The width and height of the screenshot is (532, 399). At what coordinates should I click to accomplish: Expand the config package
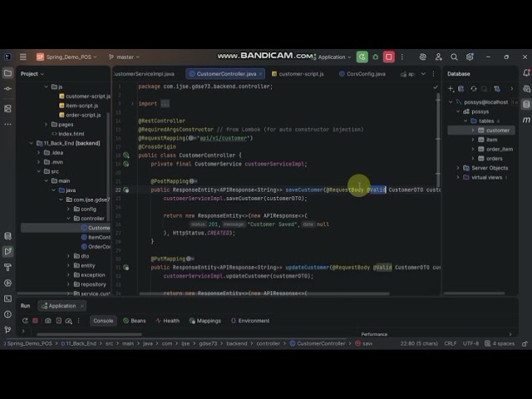coord(68,209)
